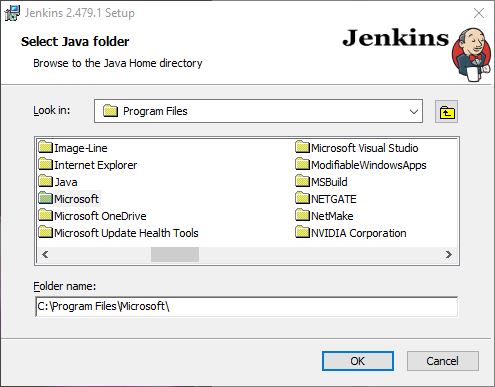Click the NVIDIA Corporation folder icon
The height and width of the screenshot is (387, 495).
click(x=303, y=232)
